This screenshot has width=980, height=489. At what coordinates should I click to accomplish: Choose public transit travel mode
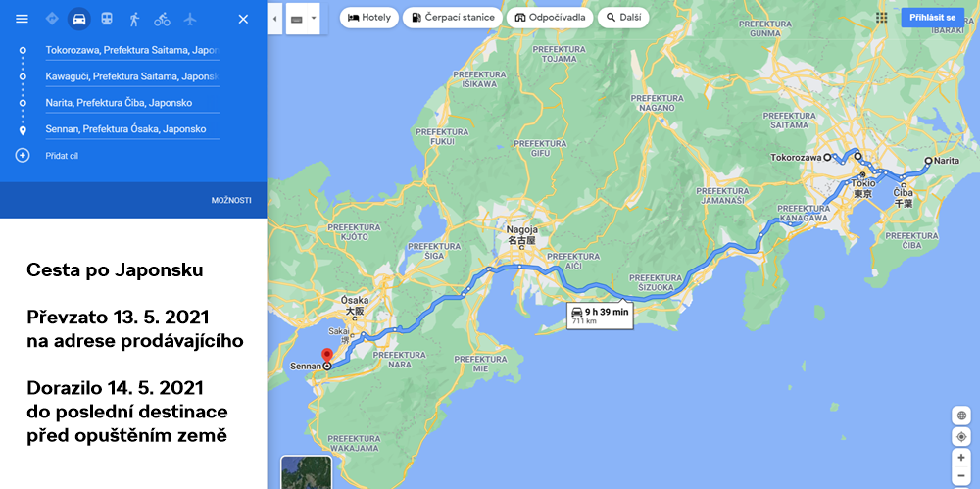click(x=107, y=19)
